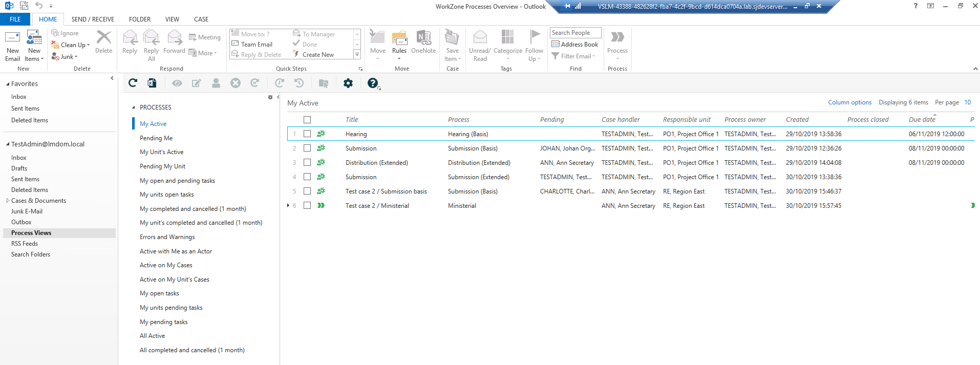The height and width of the screenshot is (365, 980).
Task: Click the Search People field
Action: (576, 33)
